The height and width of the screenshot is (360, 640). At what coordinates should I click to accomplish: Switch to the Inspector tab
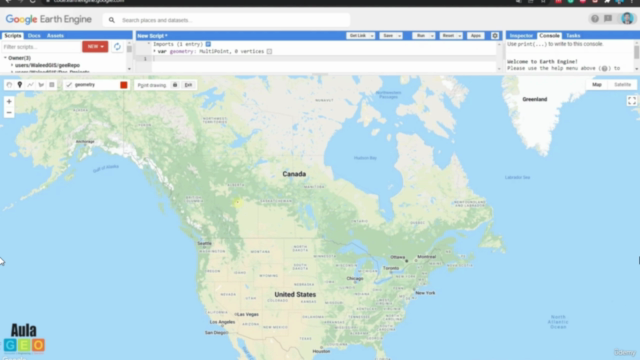coord(521,36)
